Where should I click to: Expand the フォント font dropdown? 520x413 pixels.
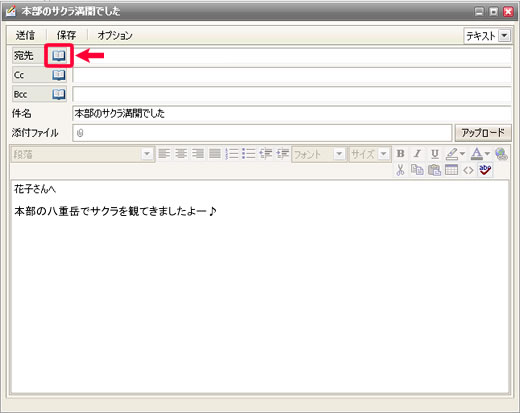tap(339, 154)
